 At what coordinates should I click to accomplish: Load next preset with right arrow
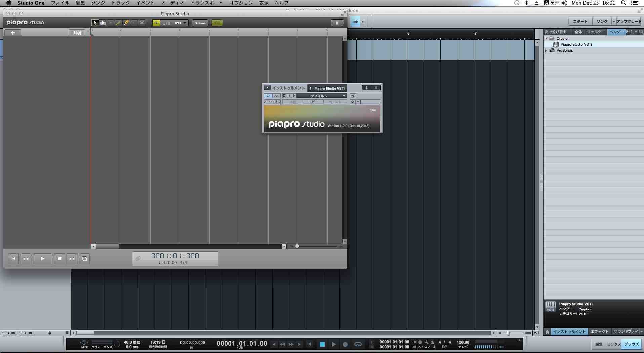tap(294, 96)
